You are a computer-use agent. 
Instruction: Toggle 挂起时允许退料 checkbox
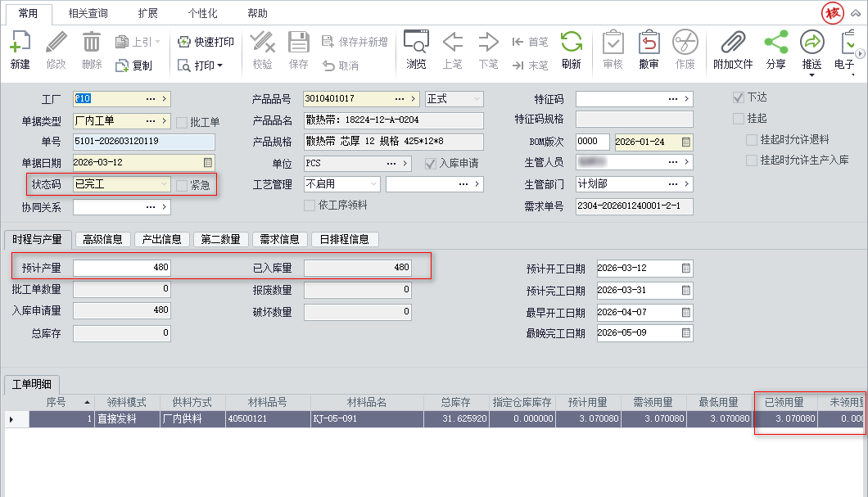[751, 139]
